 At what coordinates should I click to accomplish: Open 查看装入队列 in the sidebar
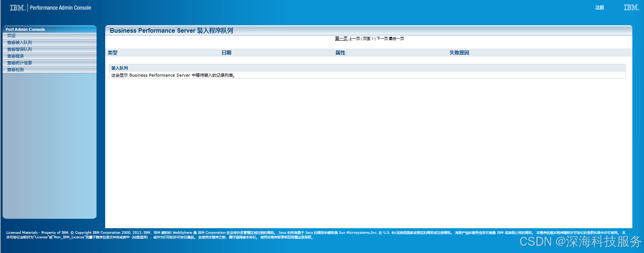[50, 42]
